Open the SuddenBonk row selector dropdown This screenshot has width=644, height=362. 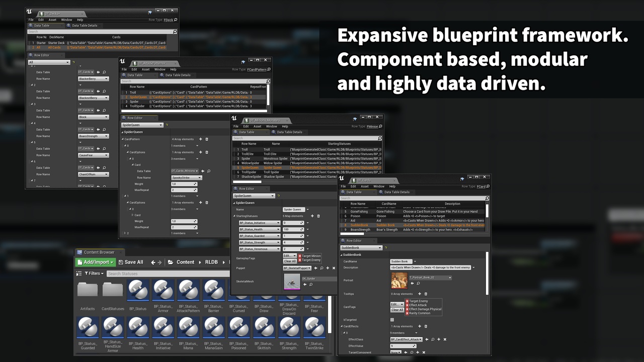[362, 248]
